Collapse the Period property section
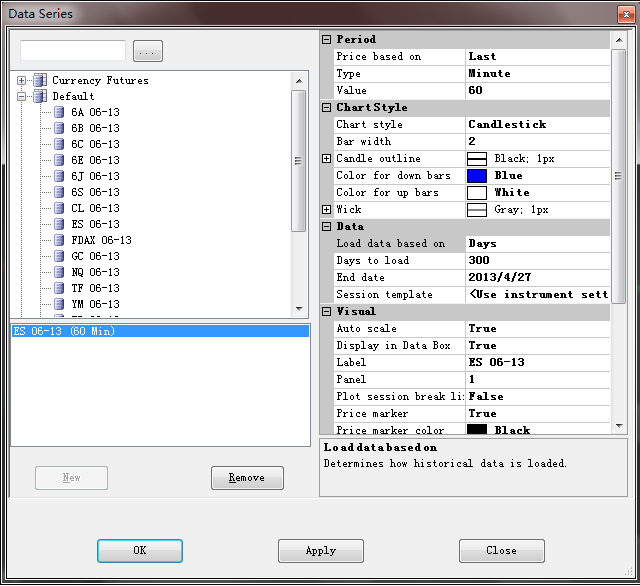This screenshot has height=586, width=640. click(326, 39)
